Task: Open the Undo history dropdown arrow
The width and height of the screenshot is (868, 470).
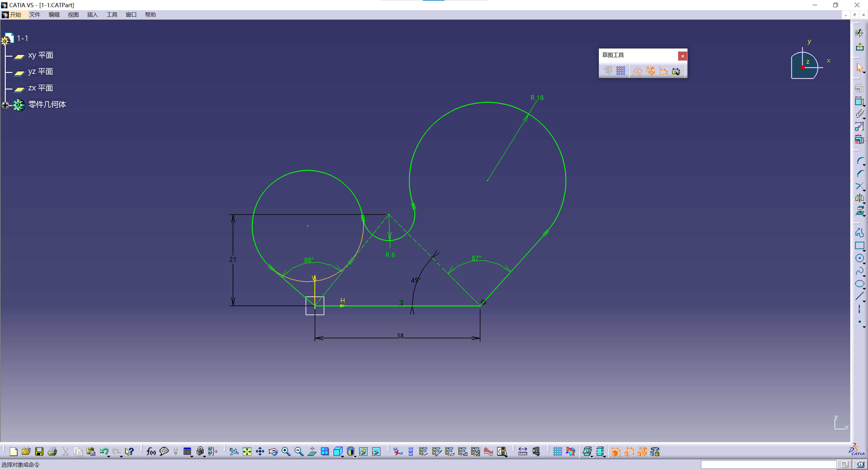Action: click(x=108, y=456)
